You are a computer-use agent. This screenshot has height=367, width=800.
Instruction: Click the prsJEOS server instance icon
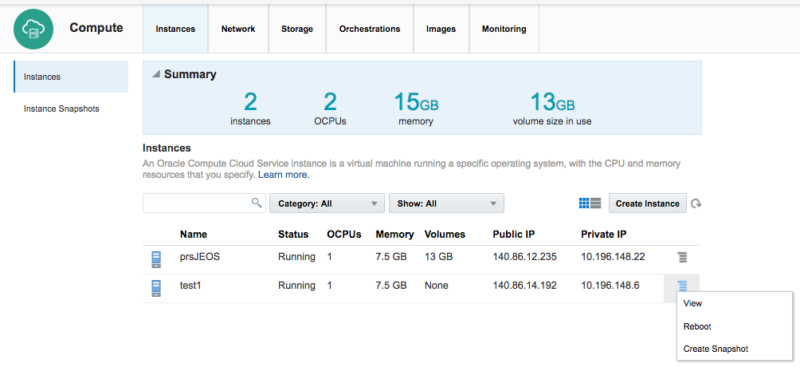(x=156, y=259)
